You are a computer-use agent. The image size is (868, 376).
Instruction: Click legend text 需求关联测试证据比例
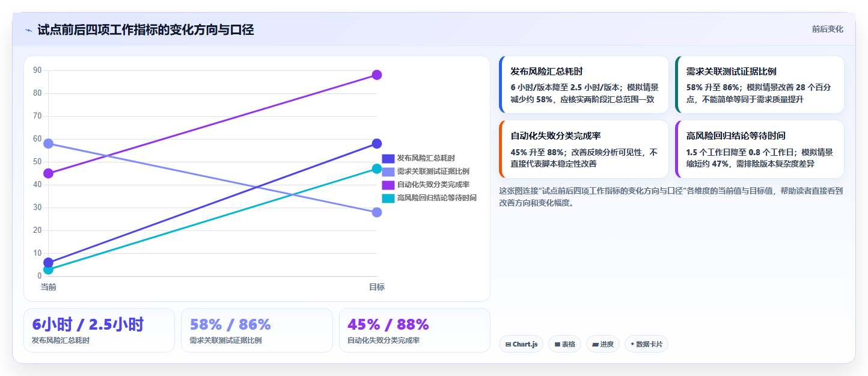[x=433, y=171]
